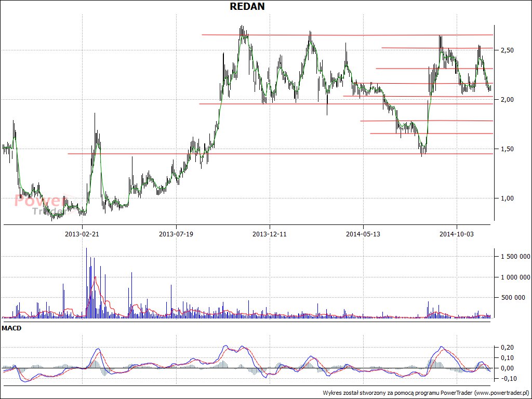Click the 2,00 price axis label
The image size is (532, 399).
click(x=507, y=100)
